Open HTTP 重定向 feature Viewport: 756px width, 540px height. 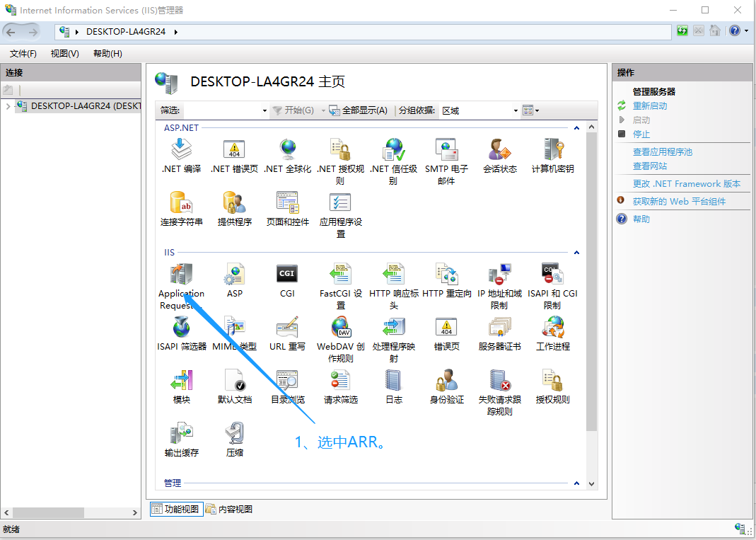click(x=446, y=280)
